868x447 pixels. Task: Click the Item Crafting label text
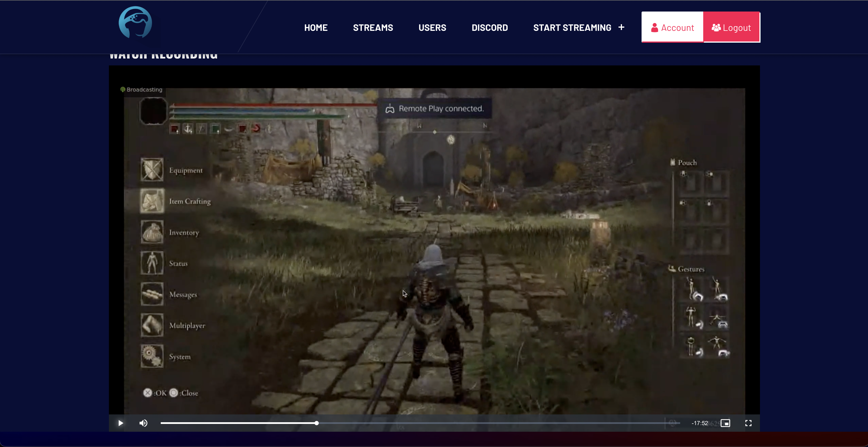(190, 201)
